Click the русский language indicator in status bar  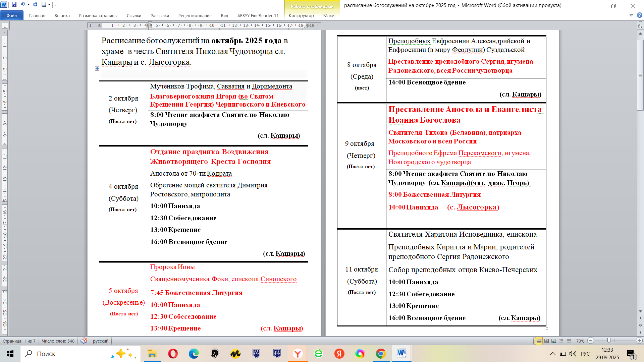tap(100, 341)
